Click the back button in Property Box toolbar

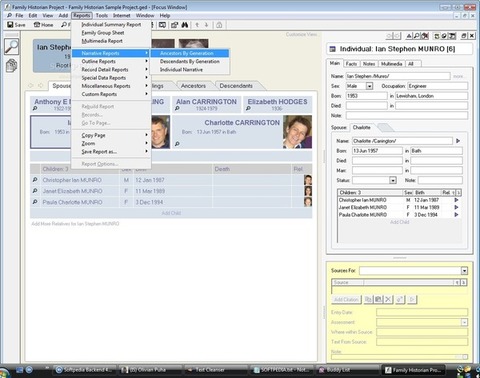point(389,36)
